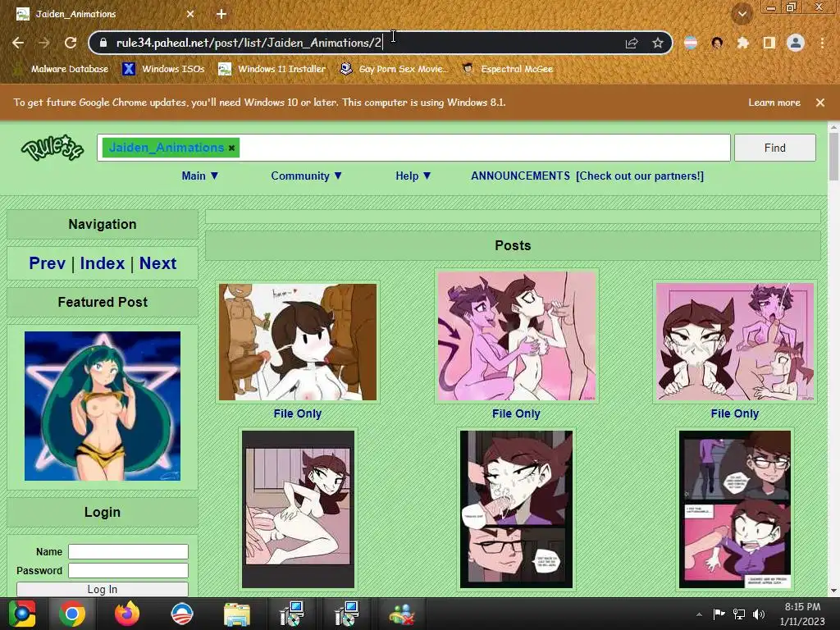Launch Firefox from the taskbar
The height and width of the screenshot is (630, 840).
pyautogui.click(x=127, y=614)
